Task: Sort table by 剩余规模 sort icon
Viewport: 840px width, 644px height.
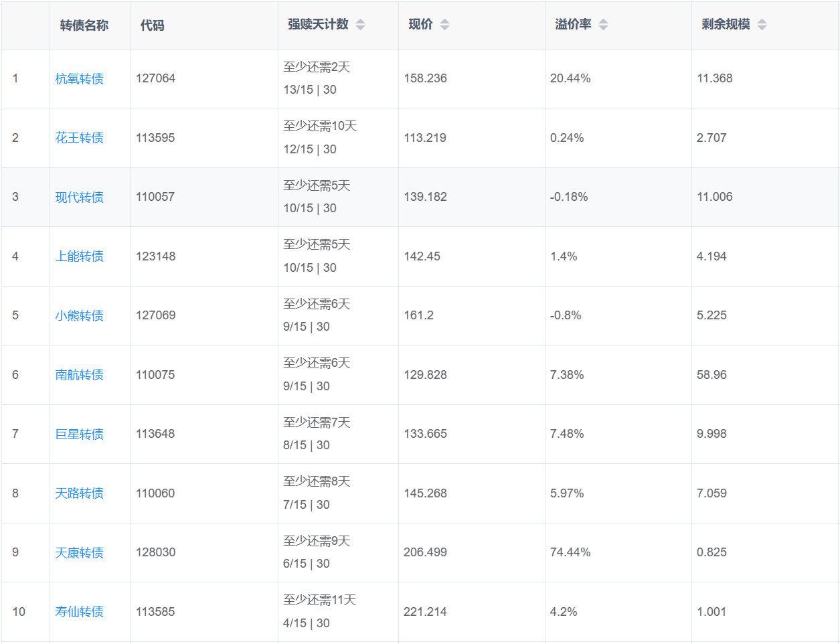Action: coord(762,25)
